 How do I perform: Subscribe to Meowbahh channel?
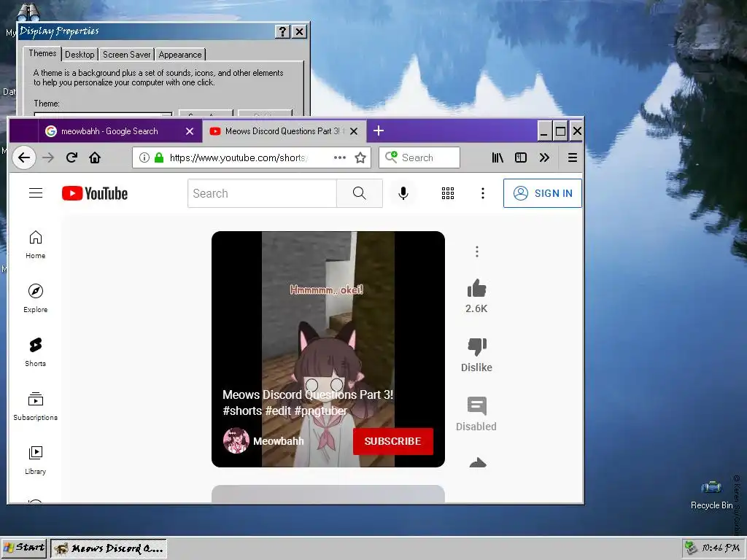click(x=393, y=441)
